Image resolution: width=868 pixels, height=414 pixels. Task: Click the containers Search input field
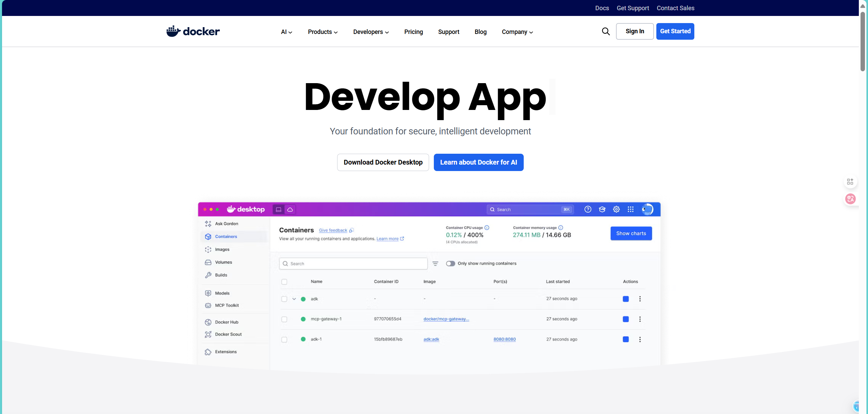tap(353, 264)
